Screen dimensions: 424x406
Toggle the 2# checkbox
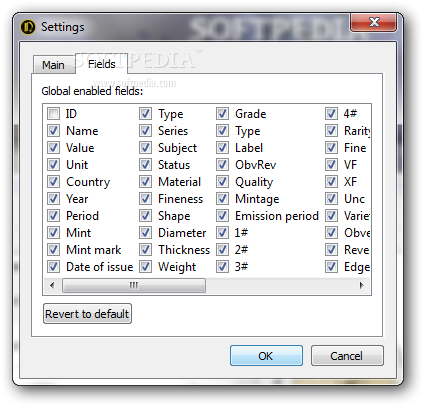222,250
